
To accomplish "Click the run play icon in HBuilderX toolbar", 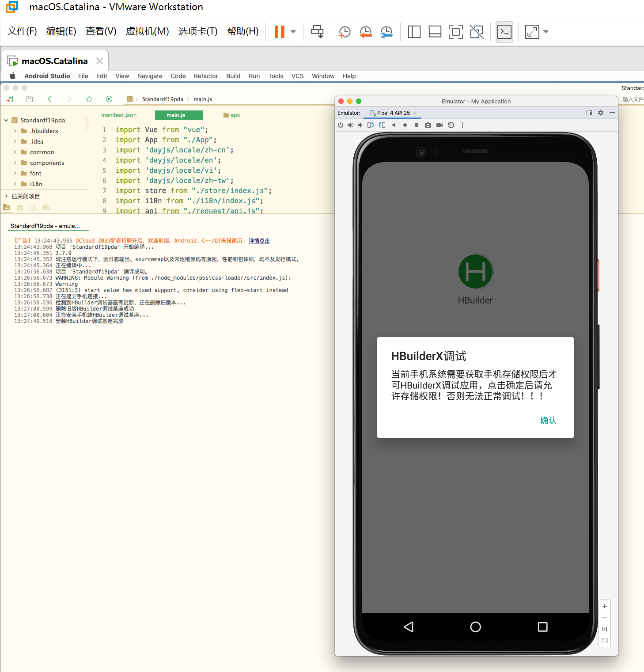I will (x=109, y=99).
